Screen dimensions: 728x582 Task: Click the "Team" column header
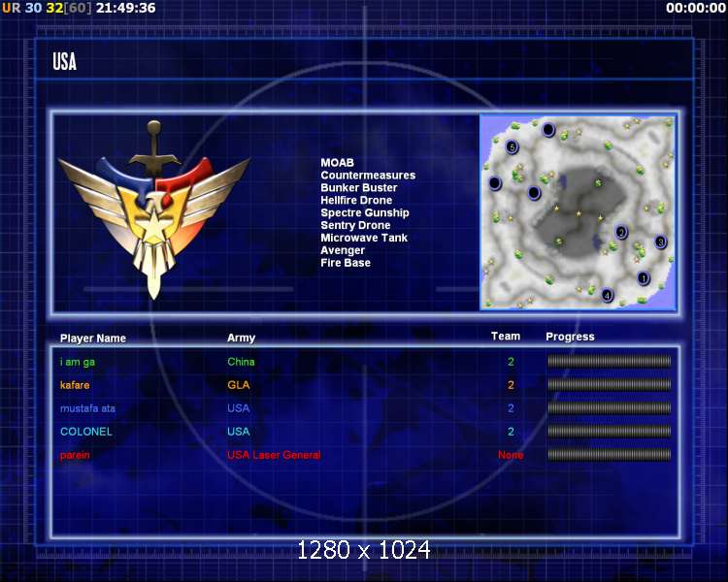coord(506,337)
